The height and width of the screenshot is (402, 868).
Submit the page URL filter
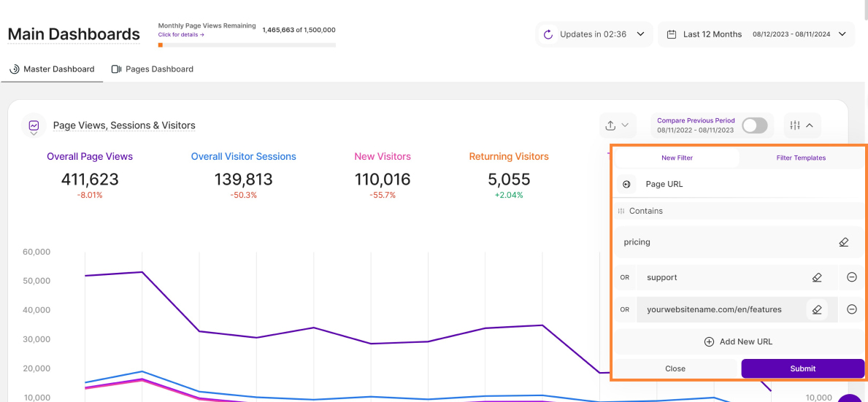802,368
